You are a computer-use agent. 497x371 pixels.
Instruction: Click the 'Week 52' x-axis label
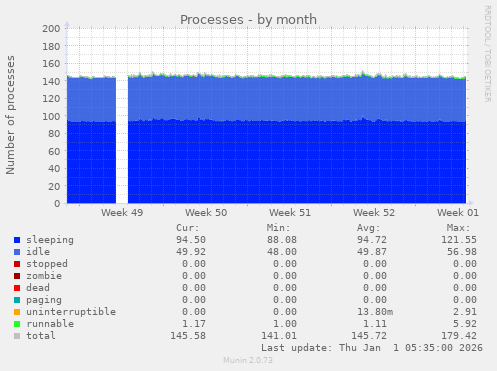(x=374, y=213)
